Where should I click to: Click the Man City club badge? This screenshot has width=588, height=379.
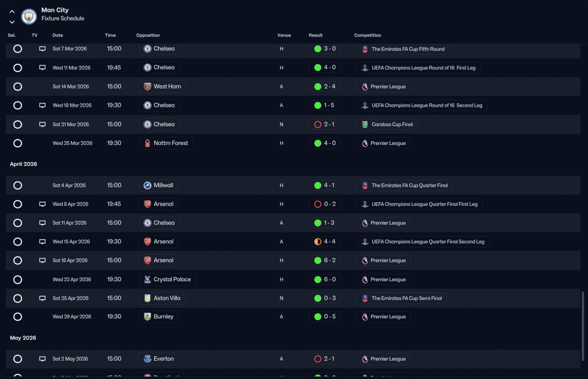tap(29, 17)
